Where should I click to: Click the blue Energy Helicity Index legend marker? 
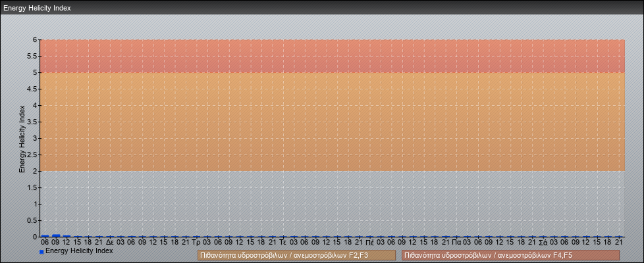pyautogui.click(x=41, y=252)
